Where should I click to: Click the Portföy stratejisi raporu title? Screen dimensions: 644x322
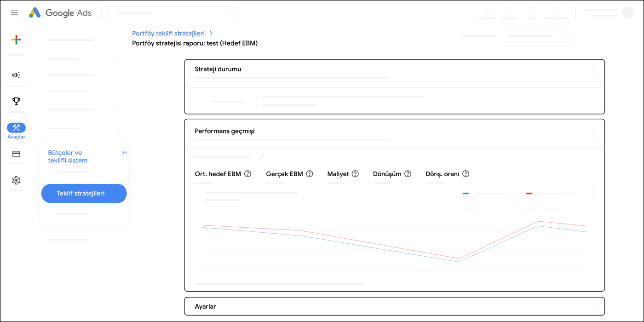point(195,44)
